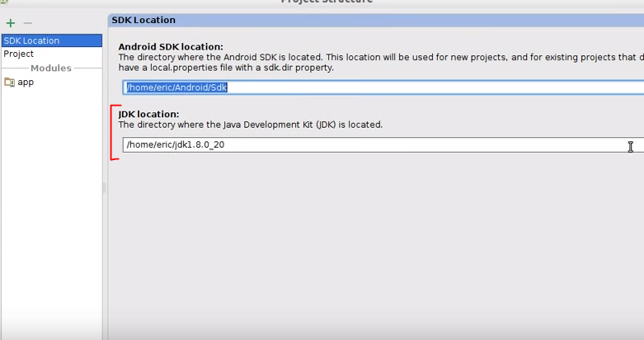
Task: Click the Modules section label
Action: [51, 68]
